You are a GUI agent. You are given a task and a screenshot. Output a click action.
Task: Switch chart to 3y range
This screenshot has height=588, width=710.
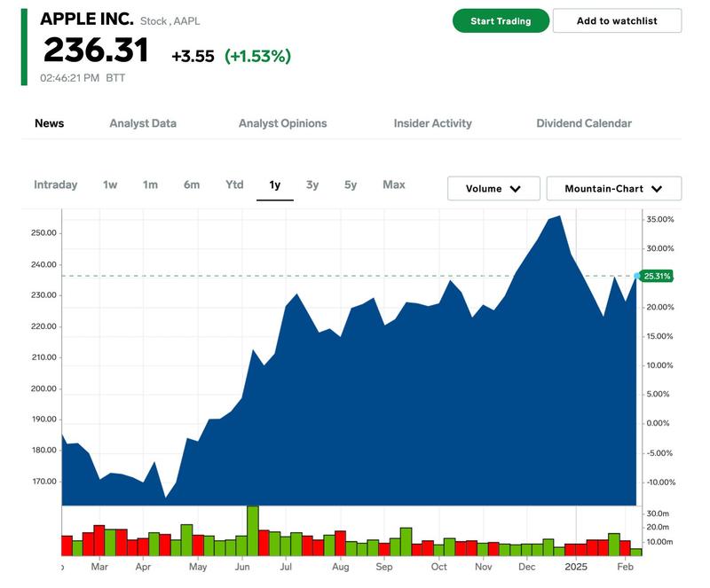pos(312,184)
